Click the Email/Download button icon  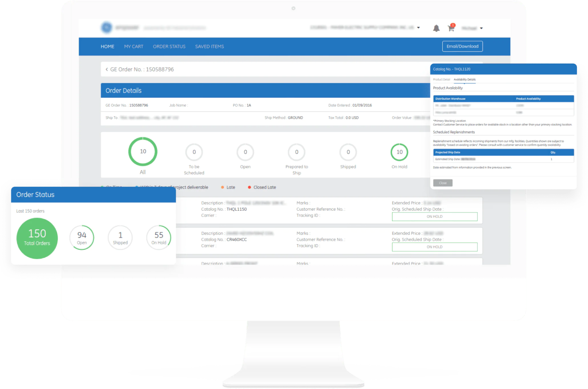(x=462, y=46)
